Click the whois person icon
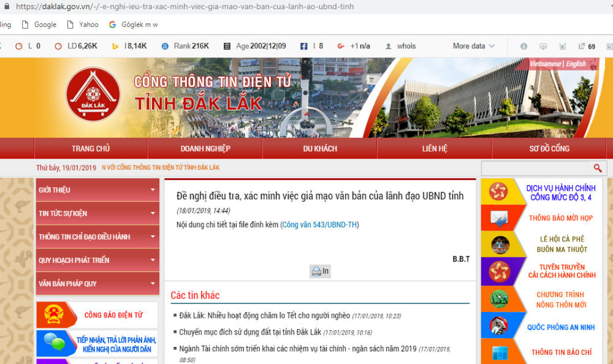The width and height of the screenshot is (613, 364). 388,46
